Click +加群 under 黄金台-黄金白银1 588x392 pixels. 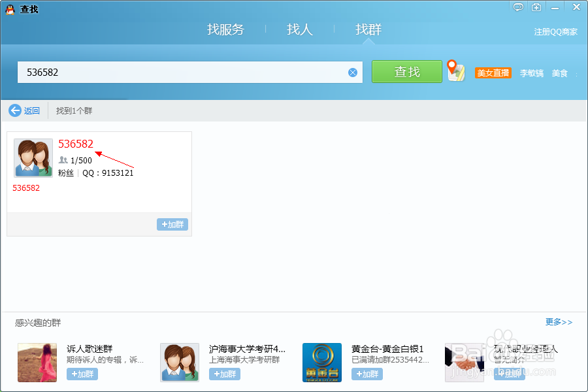coord(367,374)
